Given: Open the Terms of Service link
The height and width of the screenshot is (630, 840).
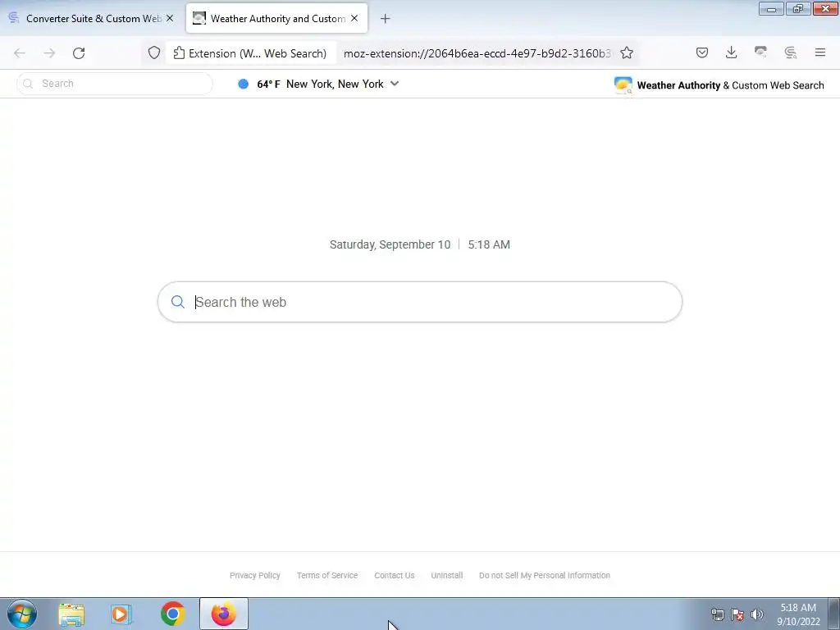Looking at the screenshot, I should point(327,575).
